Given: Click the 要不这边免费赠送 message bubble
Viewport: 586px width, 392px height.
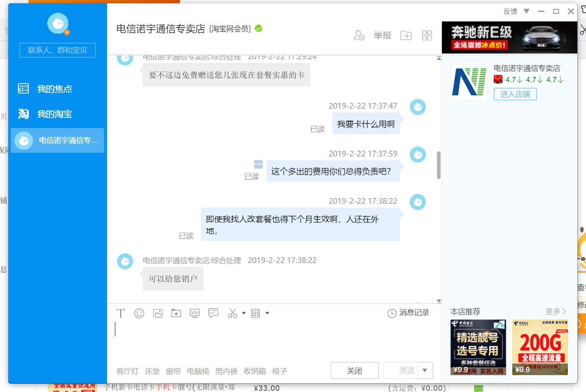Looking at the screenshot, I should tap(226, 75).
